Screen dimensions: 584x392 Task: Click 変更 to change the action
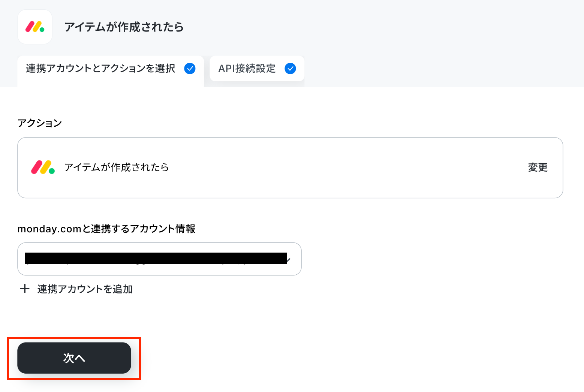(x=538, y=167)
